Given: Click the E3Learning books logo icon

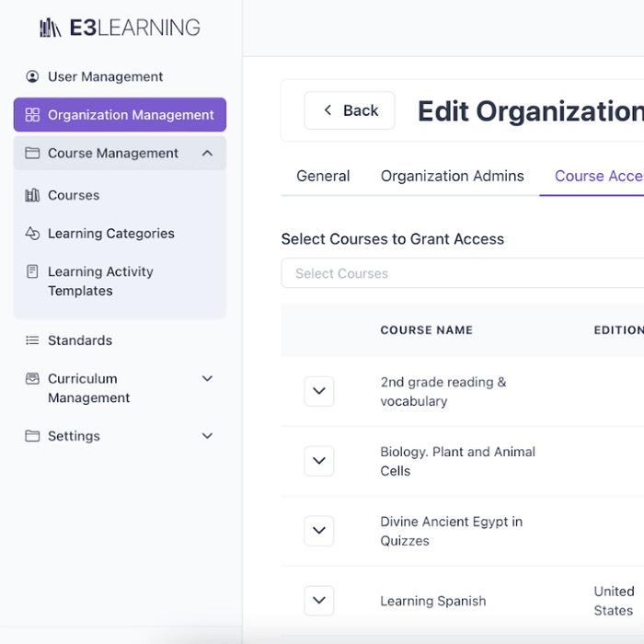Looking at the screenshot, I should [x=50, y=28].
